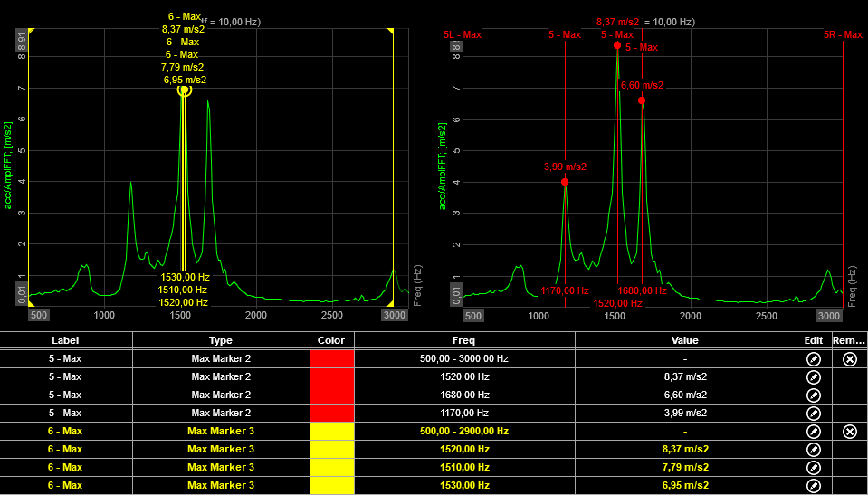Select the 500,00 - 2900,00 Hz frequency cell
This screenshot has width=868, height=495.
coord(464,431)
